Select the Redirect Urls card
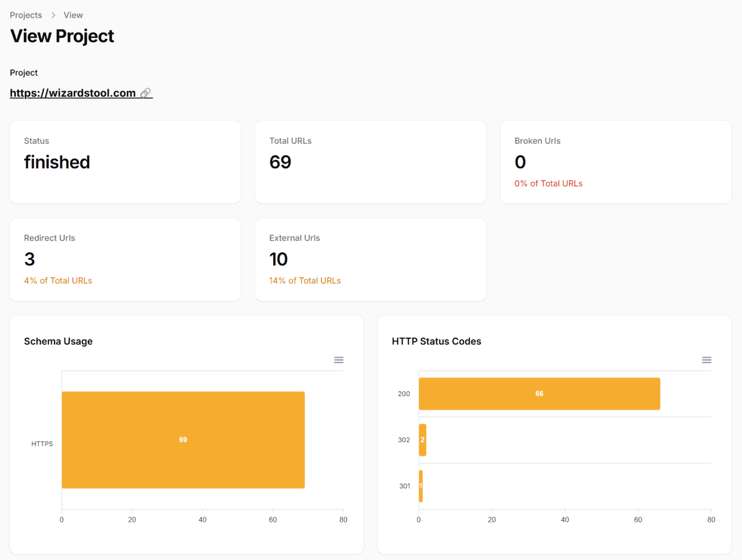This screenshot has width=742, height=560. (x=125, y=259)
